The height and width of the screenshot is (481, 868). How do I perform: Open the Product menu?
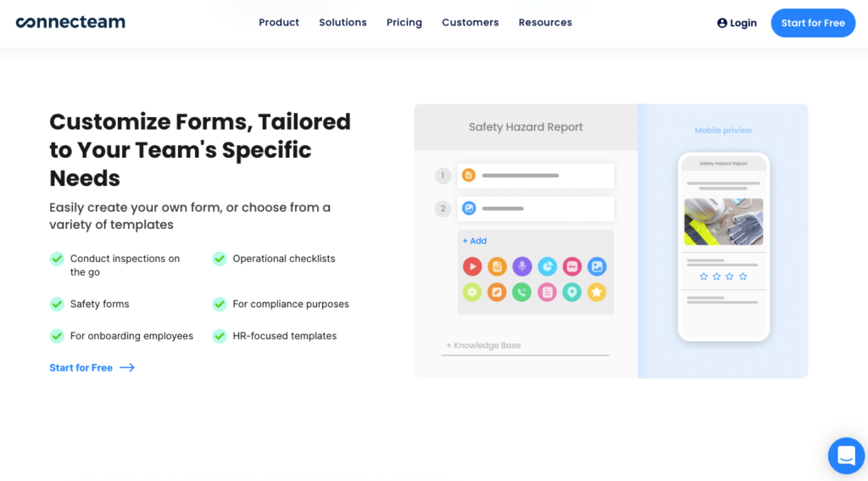pos(279,23)
